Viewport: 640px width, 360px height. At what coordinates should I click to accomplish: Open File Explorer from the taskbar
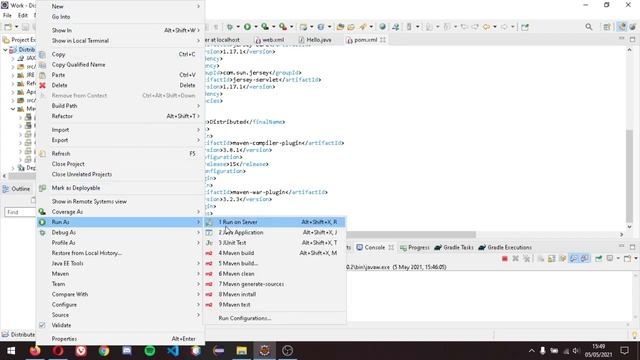click(x=242, y=351)
